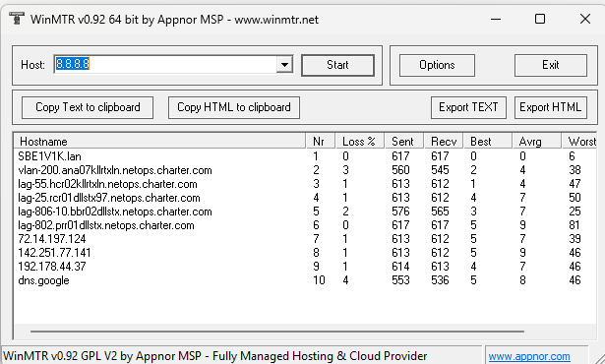Click the Sent column header
Screen dimensions: 605x364
404,142
